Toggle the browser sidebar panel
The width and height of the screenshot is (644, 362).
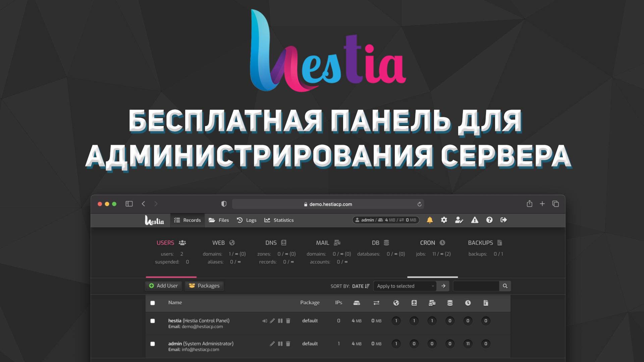click(129, 204)
